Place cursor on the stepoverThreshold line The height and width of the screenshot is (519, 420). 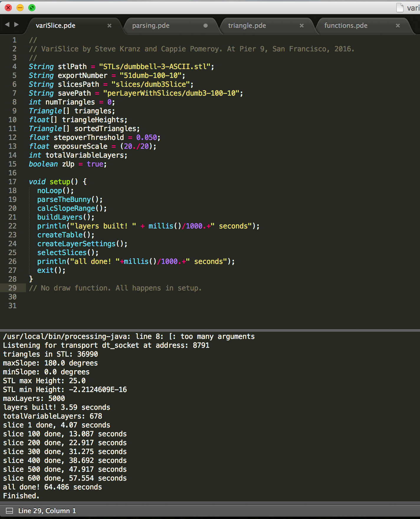(x=94, y=138)
